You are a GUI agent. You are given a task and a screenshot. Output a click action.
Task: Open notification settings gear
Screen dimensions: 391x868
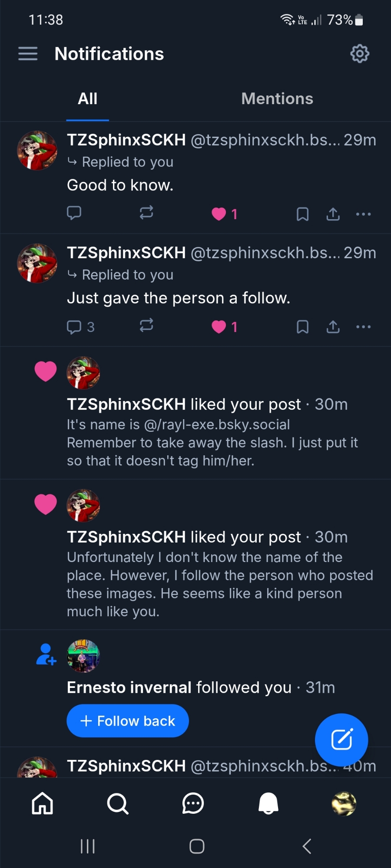click(x=359, y=54)
